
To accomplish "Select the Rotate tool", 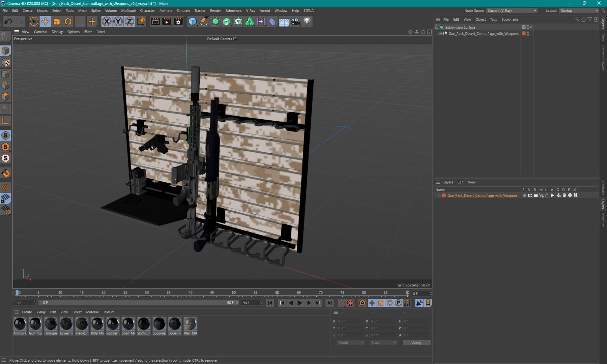I will pos(68,22).
